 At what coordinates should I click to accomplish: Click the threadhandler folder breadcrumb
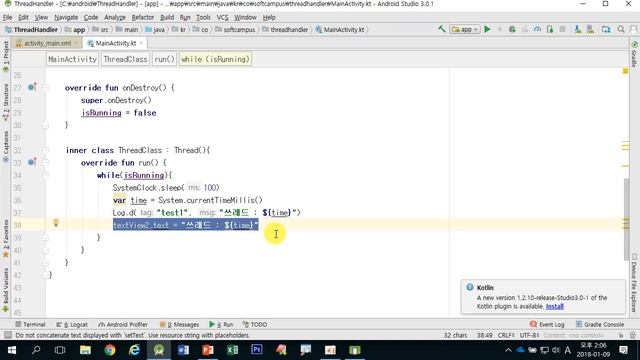point(285,29)
